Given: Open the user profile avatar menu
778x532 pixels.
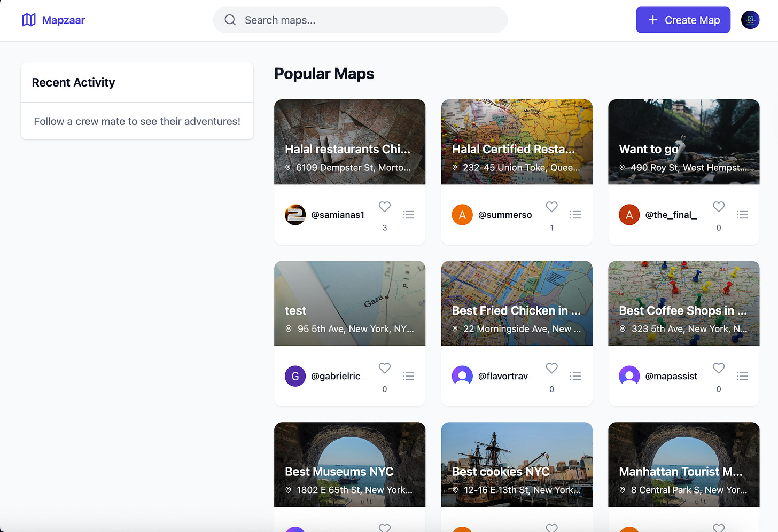Looking at the screenshot, I should [750, 20].
